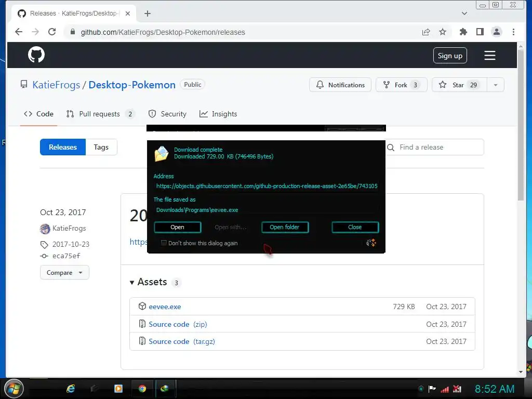Download eevee.exe asset
Screen dimensions: 532x399
coord(165,307)
